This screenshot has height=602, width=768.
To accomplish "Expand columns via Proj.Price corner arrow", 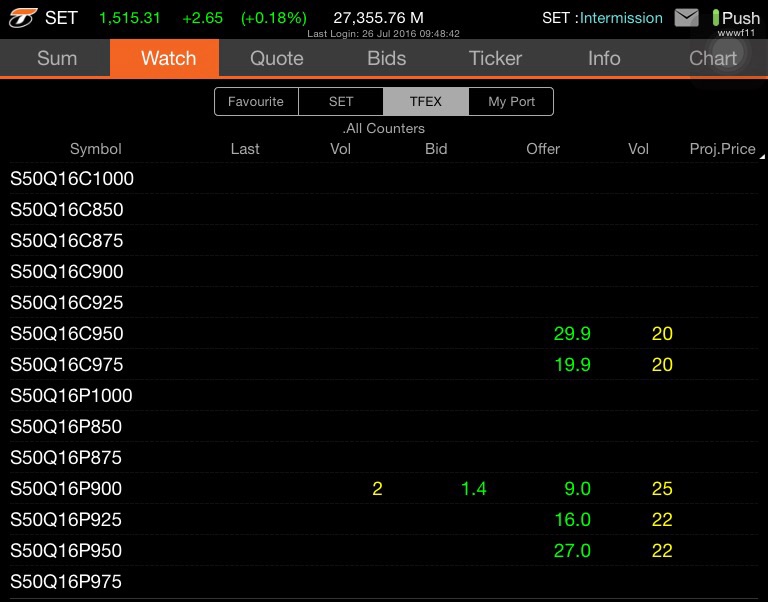I will pos(762,156).
